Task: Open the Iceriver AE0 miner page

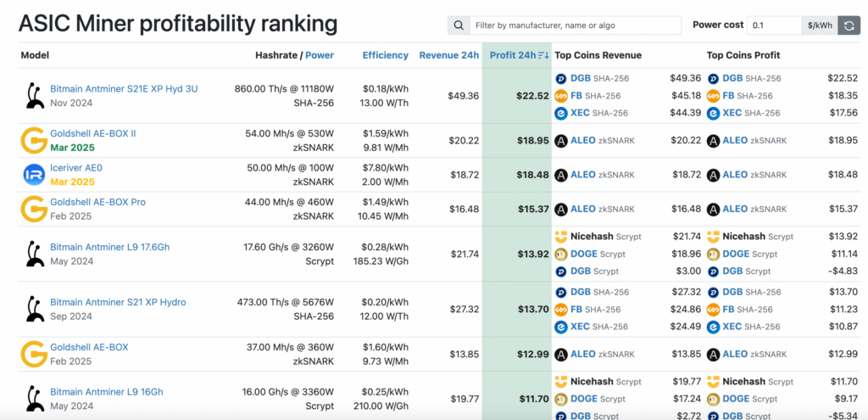Action: click(x=76, y=168)
